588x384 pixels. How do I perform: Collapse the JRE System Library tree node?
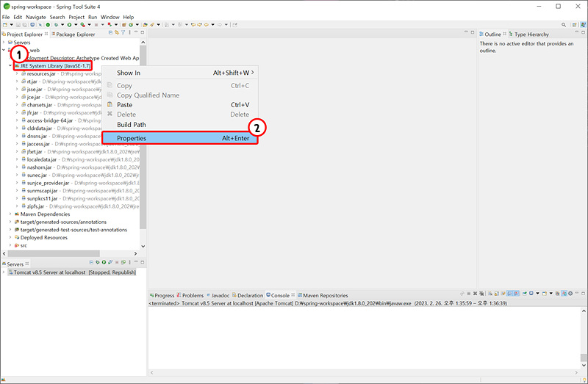pos(10,65)
